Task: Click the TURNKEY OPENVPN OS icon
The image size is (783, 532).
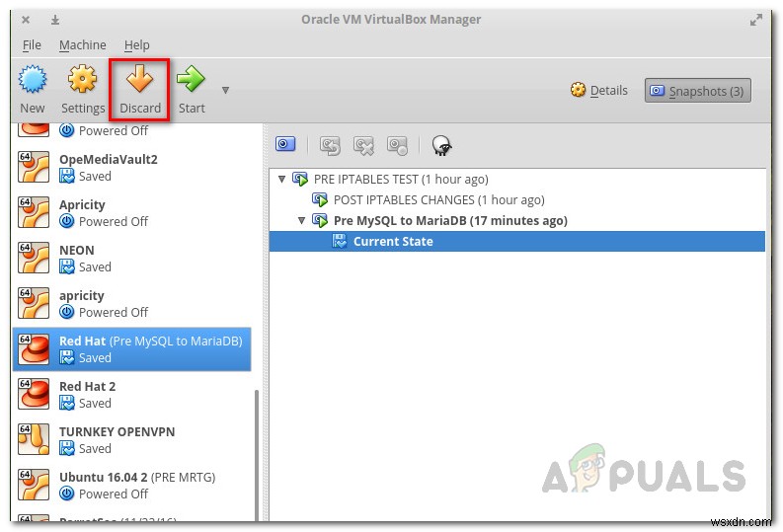Action: pyautogui.click(x=34, y=439)
